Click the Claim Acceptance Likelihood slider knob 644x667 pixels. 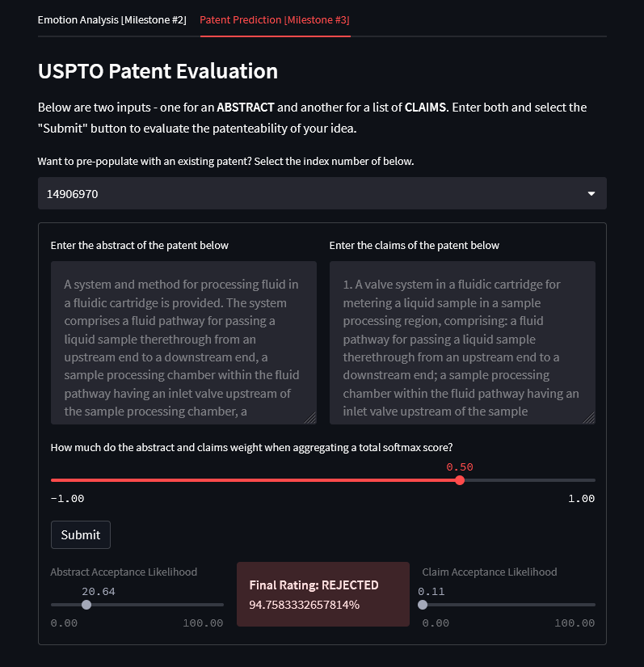[423, 605]
